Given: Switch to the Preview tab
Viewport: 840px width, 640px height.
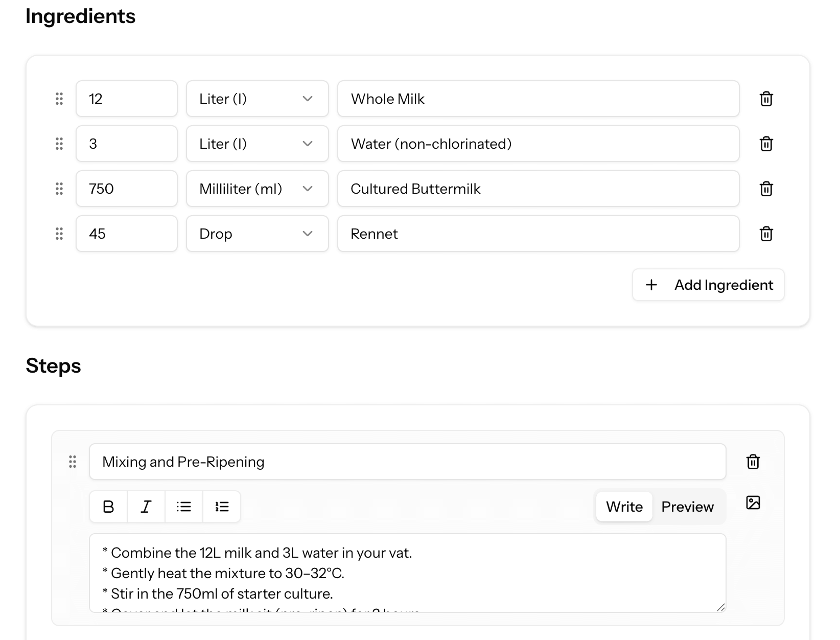Looking at the screenshot, I should tap(687, 507).
